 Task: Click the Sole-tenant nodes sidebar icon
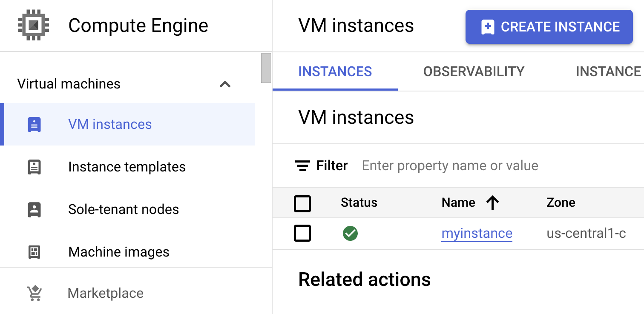pyautogui.click(x=34, y=209)
